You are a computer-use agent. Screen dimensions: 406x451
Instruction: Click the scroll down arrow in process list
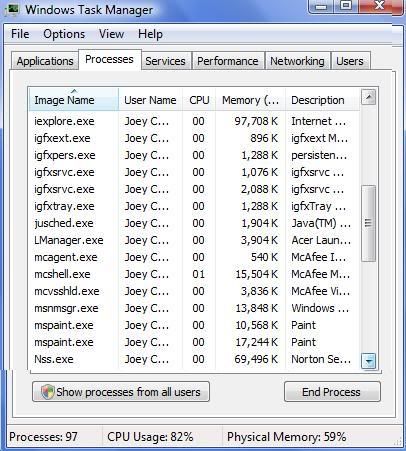point(369,361)
